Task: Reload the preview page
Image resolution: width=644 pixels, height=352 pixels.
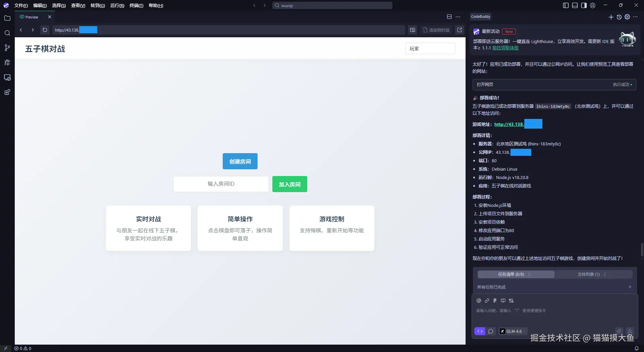Action: 45,30
